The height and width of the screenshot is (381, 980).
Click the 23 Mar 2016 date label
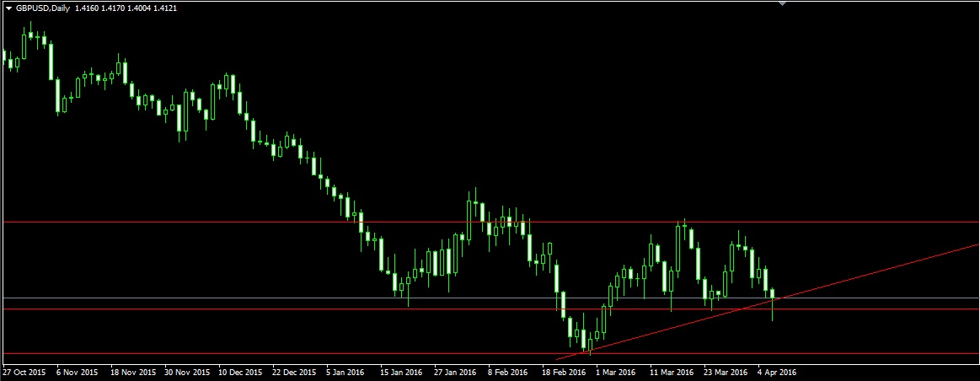tap(726, 372)
